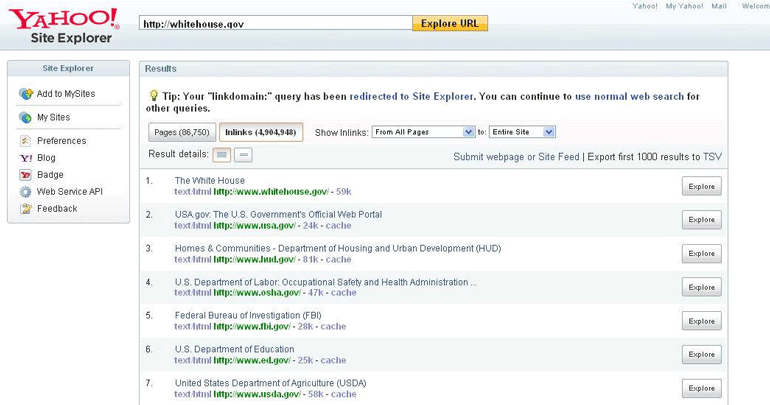Open cache link for OSHA result
The width and height of the screenshot is (770, 405).
pyautogui.click(x=344, y=293)
